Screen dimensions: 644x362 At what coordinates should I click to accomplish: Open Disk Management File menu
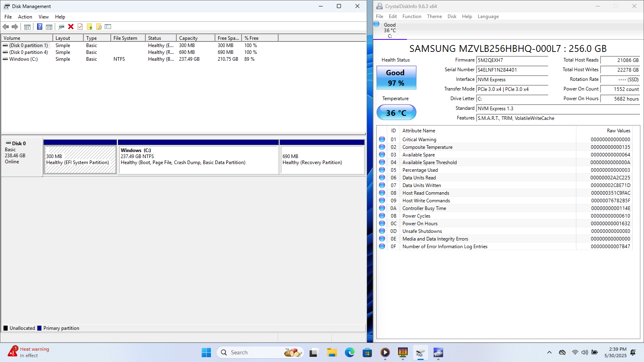pyautogui.click(x=8, y=17)
